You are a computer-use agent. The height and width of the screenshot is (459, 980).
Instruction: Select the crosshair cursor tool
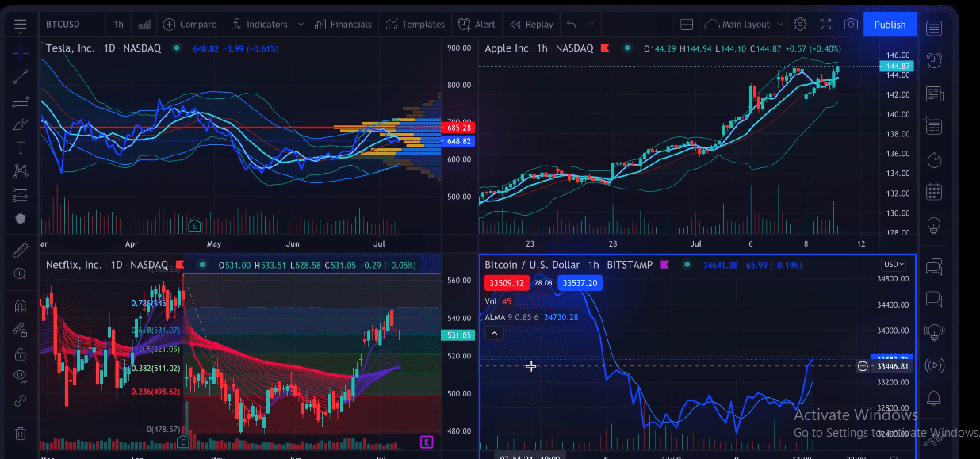[21, 53]
